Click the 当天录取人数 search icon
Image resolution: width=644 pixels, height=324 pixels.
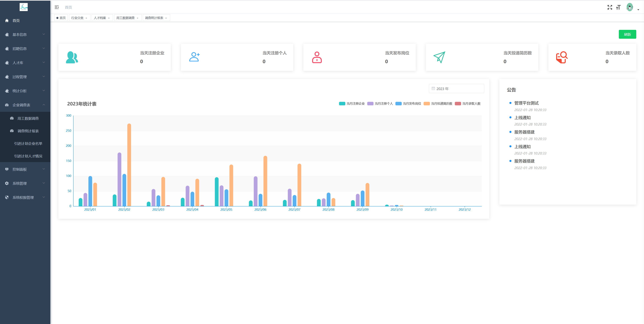click(x=562, y=57)
